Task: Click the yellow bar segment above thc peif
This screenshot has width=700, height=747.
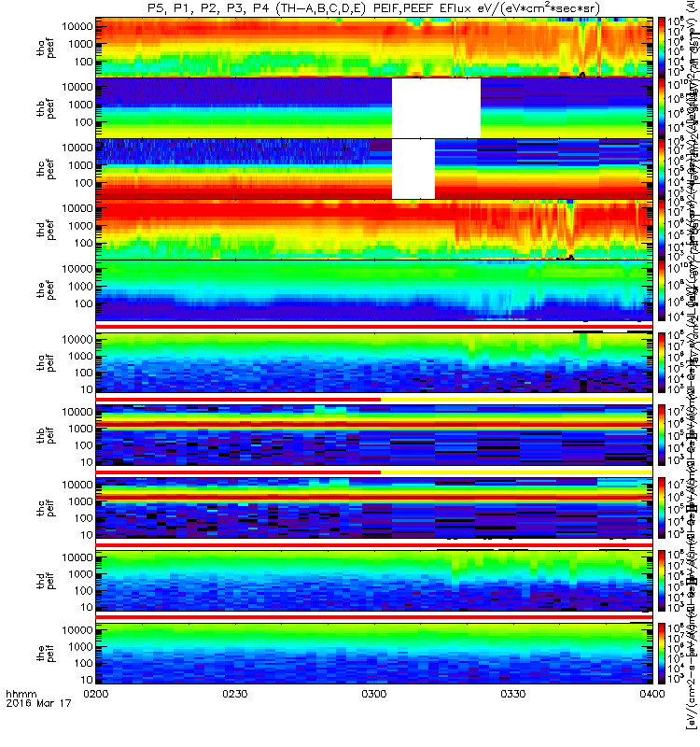Action: (517, 472)
